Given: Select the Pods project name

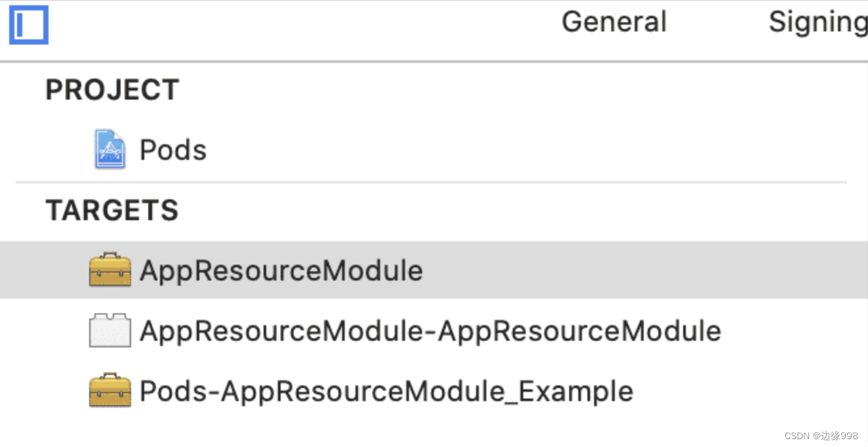Looking at the screenshot, I should [173, 150].
